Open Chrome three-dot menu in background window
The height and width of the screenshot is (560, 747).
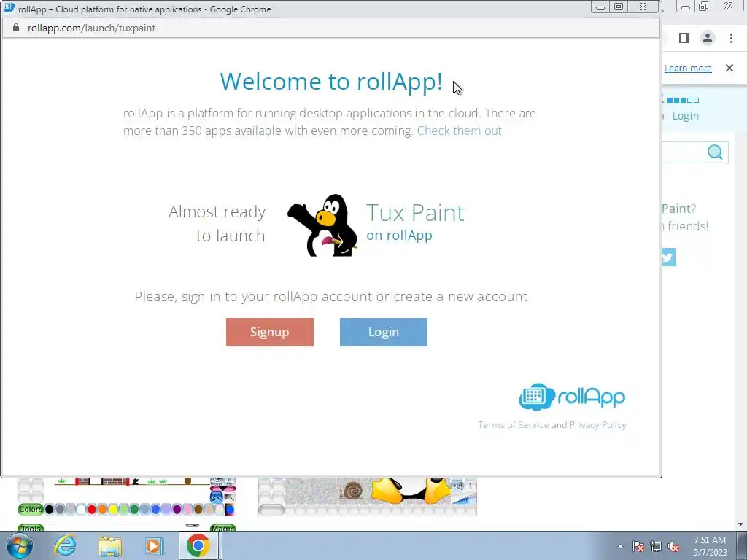[x=731, y=38]
